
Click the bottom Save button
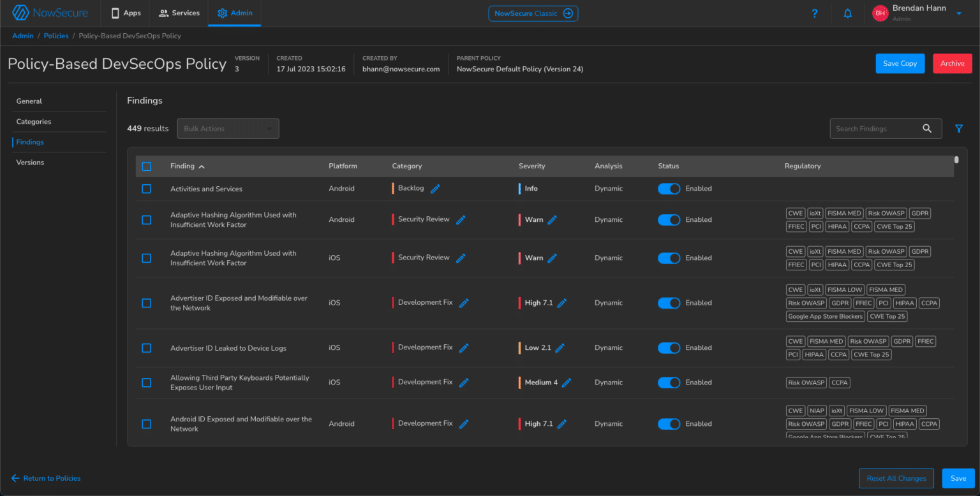click(x=958, y=478)
